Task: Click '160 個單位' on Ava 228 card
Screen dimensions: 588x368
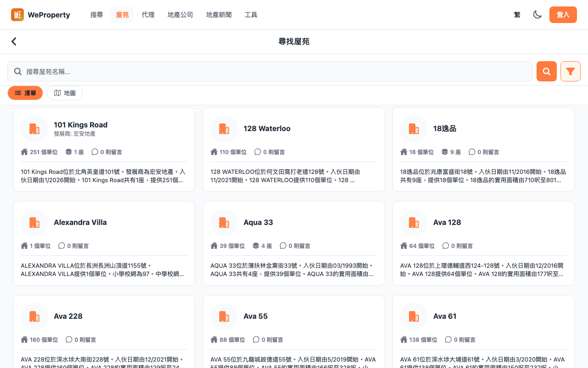Action: click(44, 339)
